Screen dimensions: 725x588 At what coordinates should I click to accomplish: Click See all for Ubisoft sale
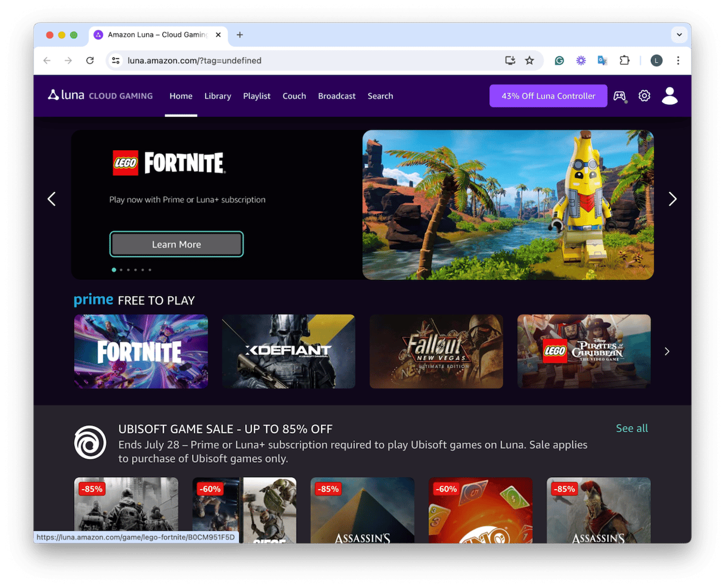(631, 428)
